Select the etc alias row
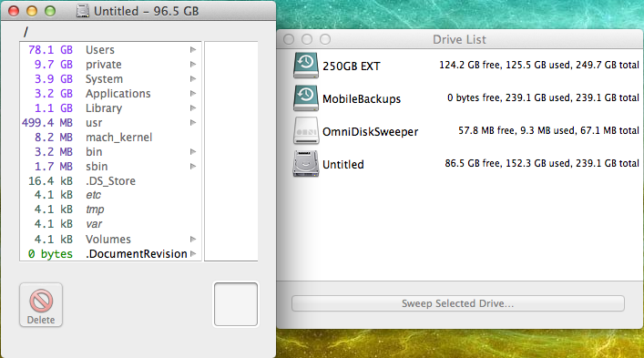 coord(110,195)
